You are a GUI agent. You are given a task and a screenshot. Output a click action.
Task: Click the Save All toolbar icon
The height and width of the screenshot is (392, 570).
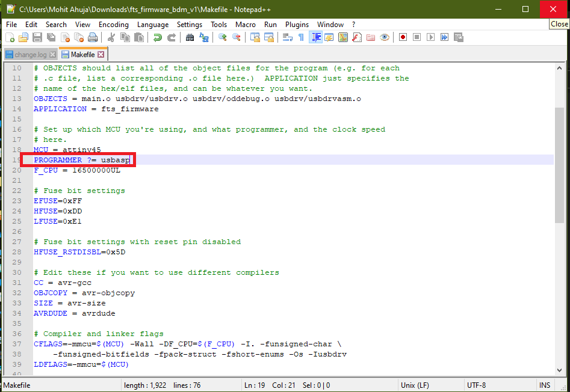(x=51, y=37)
